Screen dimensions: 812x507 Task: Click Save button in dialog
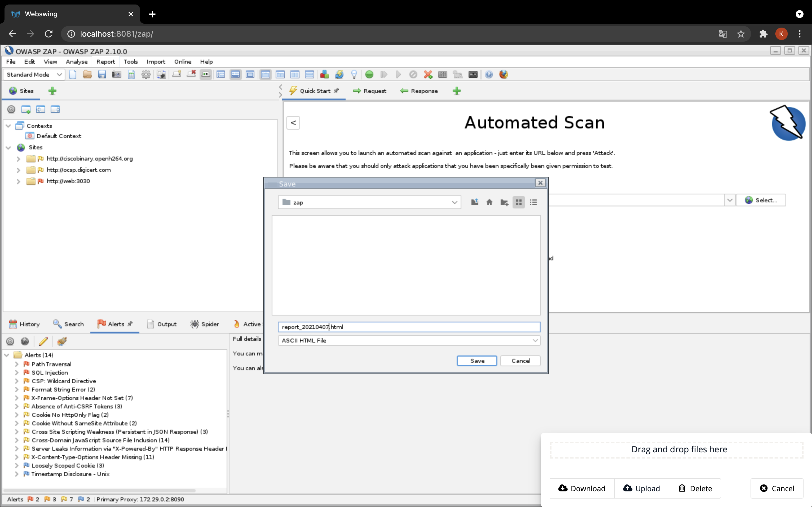pyautogui.click(x=476, y=361)
